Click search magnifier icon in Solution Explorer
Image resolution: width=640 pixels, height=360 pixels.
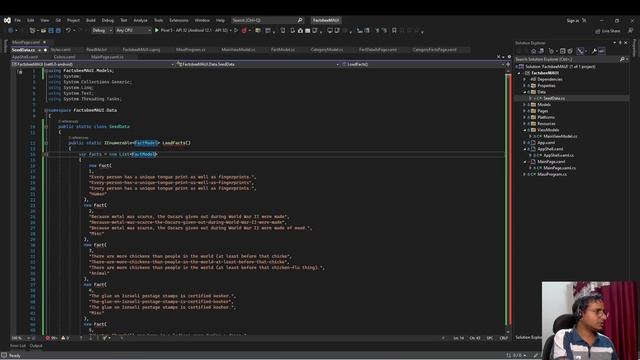622,59
